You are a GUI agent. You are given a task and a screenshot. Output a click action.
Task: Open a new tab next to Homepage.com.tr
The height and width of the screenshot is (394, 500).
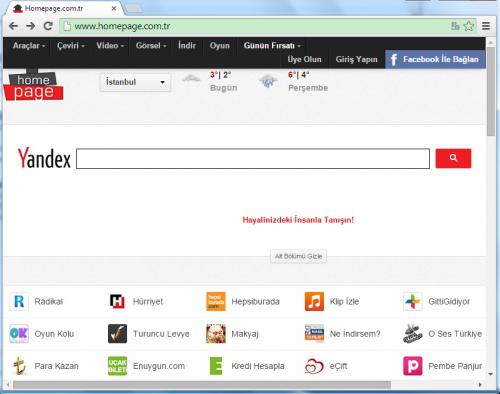pos(134,9)
